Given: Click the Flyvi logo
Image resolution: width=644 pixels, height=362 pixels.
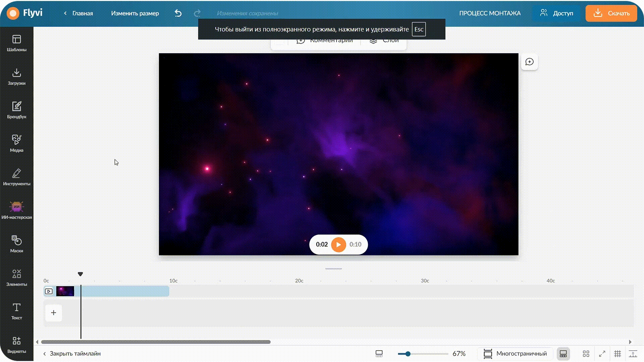Looking at the screenshot, I should click(24, 13).
